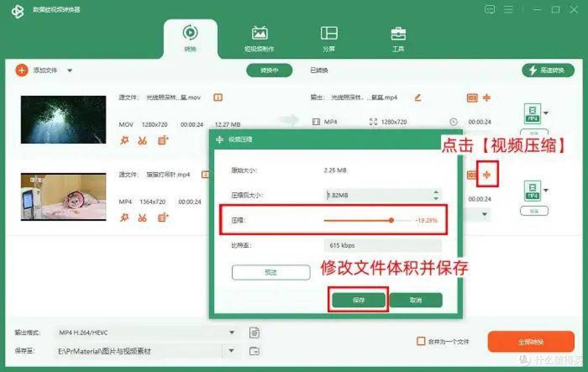Show the 转换中 converting list
Image resolution: width=588 pixels, height=372 pixels.
tap(269, 70)
